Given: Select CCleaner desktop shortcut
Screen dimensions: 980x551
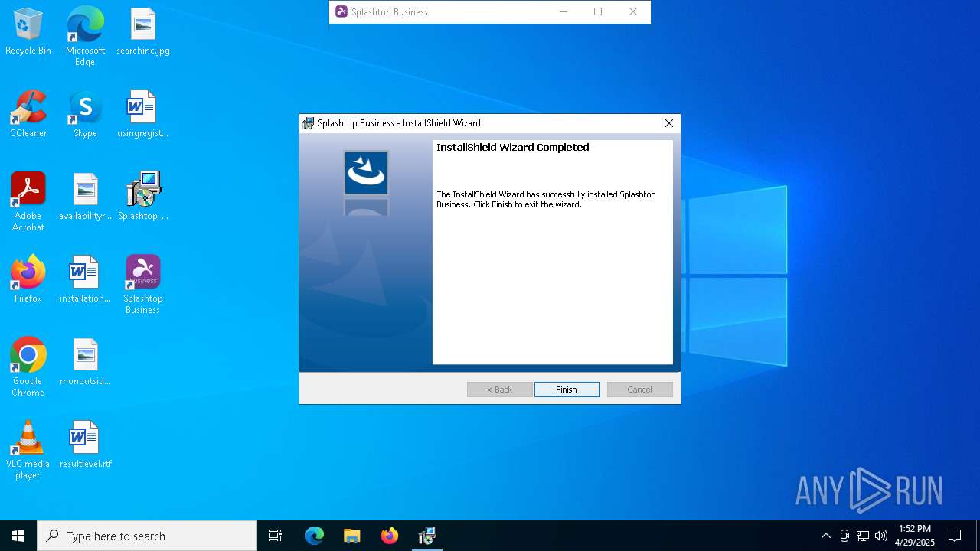Looking at the screenshot, I should (x=28, y=115).
